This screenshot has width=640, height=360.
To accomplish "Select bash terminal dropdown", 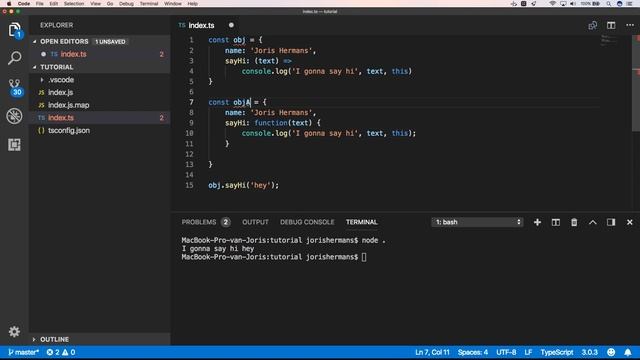I will coord(477,222).
